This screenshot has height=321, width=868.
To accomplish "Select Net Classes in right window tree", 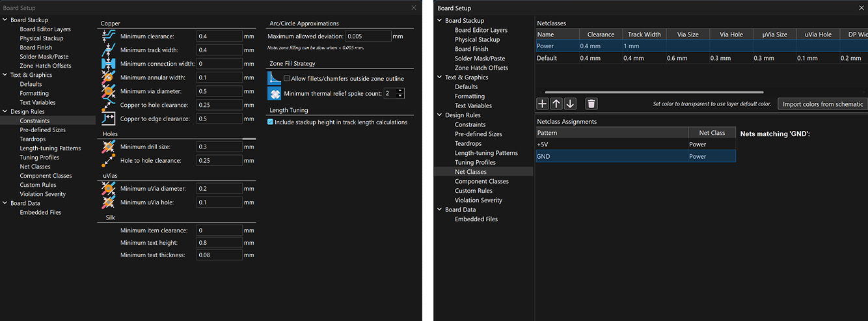I will 470,172.
